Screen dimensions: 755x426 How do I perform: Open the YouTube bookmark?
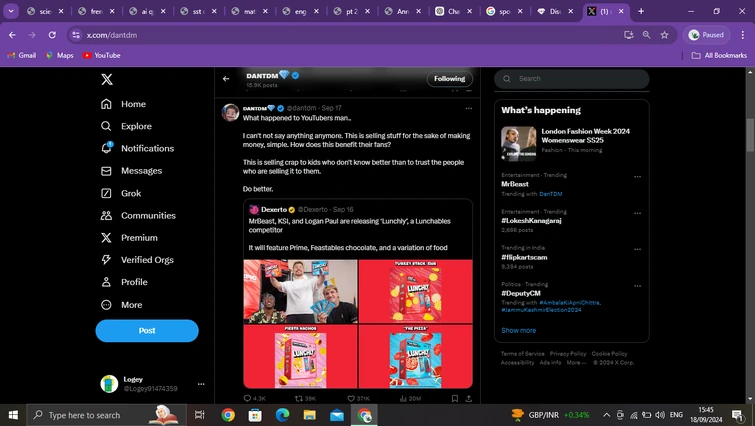pyautogui.click(x=102, y=55)
